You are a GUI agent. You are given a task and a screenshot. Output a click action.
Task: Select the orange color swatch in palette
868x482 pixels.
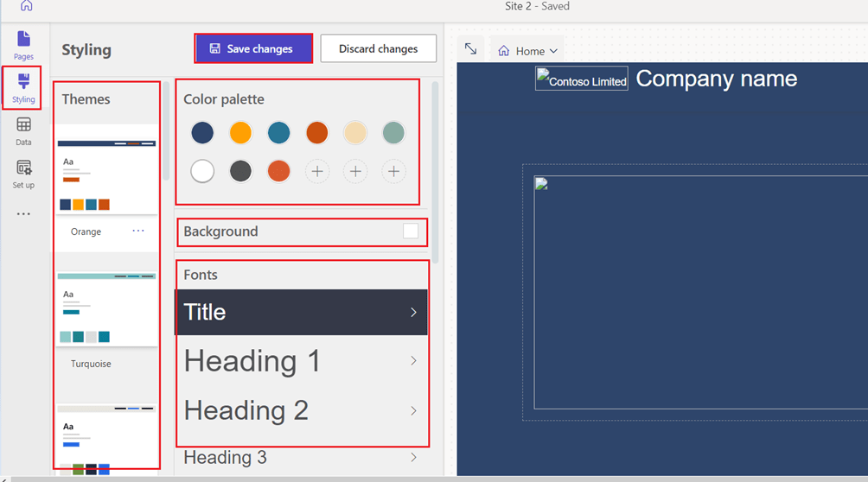(240, 133)
